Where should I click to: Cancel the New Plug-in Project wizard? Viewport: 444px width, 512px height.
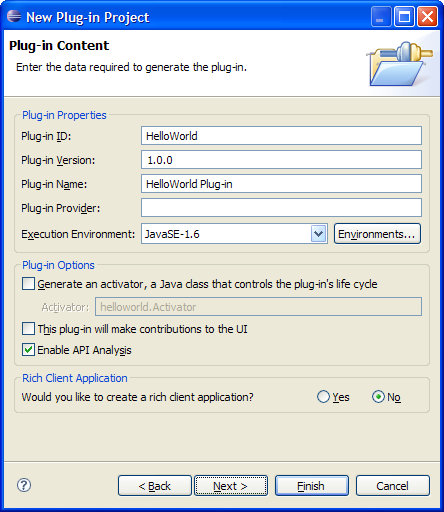pyautogui.click(x=393, y=486)
